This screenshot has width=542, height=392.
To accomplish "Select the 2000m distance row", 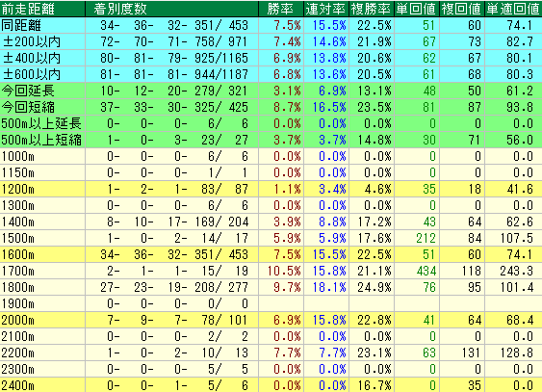I will pos(271,321).
